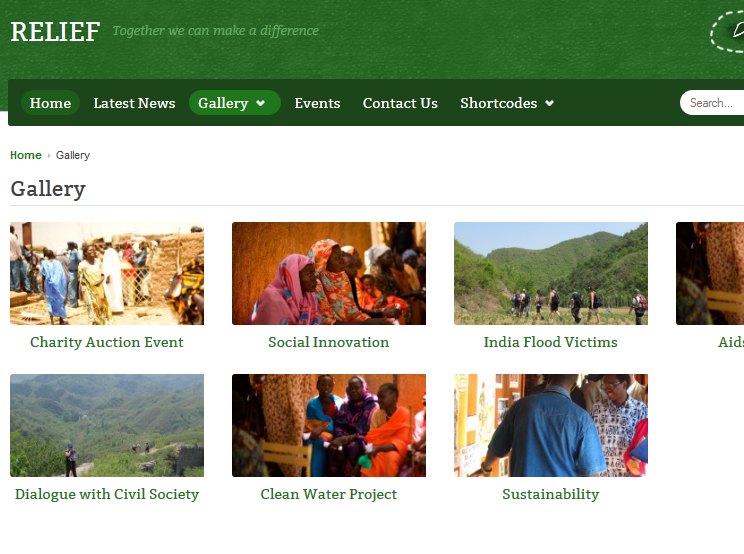Click the Sustainability title link
The image size is (744, 554).
[551, 494]
